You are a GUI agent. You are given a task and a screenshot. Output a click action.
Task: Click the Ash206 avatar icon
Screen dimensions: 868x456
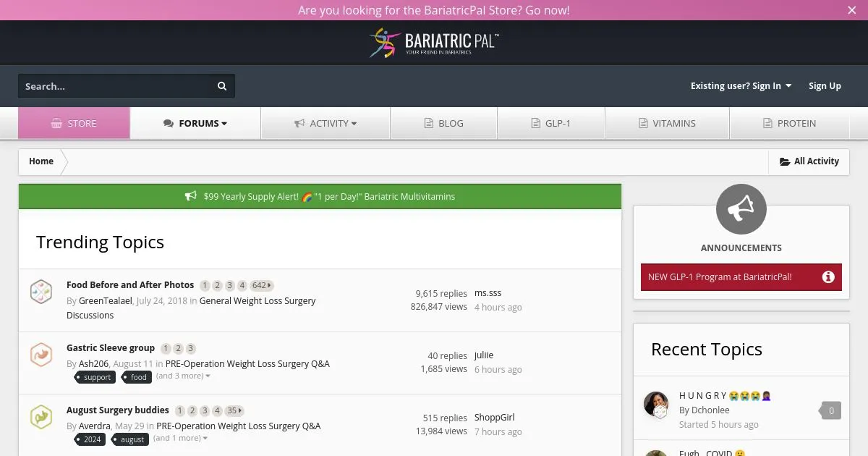[41, 355]
